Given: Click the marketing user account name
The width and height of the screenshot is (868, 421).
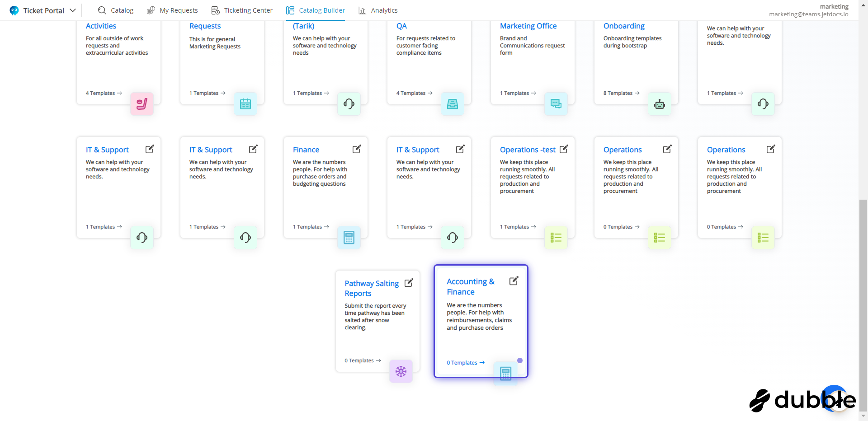Looking at the screenshot, I should (x=834, y=7).
